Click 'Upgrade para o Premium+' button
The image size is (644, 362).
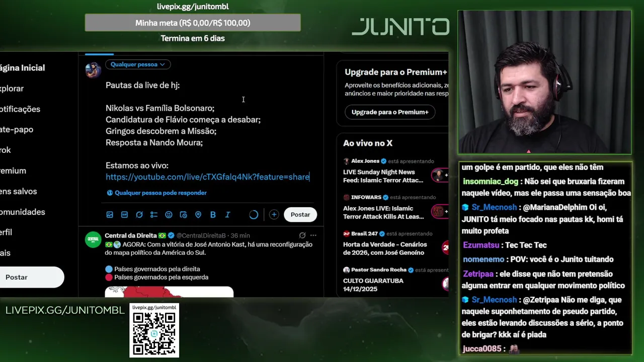(390, 112)
